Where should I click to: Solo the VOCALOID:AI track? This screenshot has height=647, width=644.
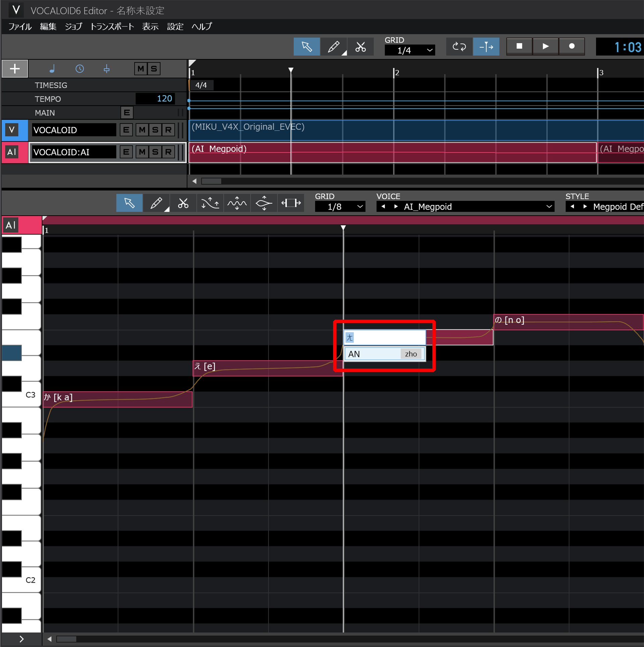coord(155,152)
